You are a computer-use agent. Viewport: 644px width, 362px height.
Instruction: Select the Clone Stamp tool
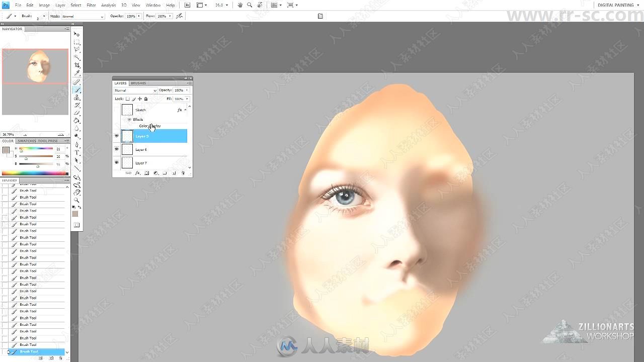tap(77, 97)
